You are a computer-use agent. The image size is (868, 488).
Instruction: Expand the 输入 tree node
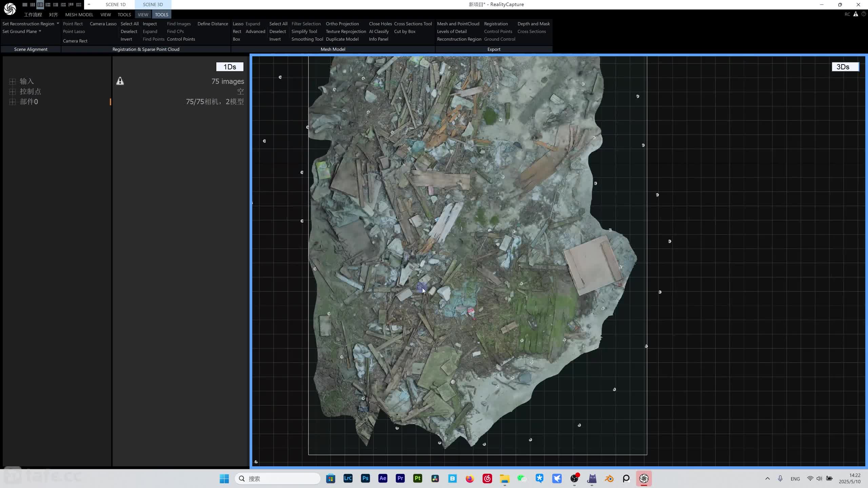tap(13, 81)
